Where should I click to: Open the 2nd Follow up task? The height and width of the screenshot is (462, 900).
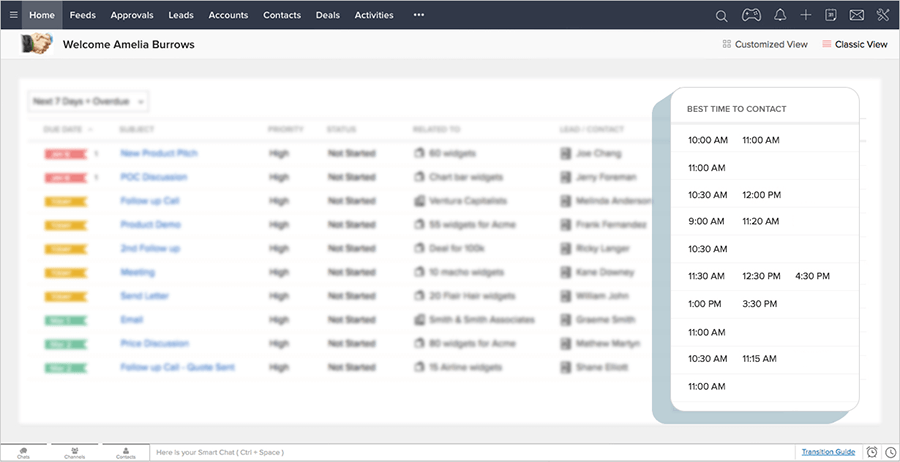(150, 249)
